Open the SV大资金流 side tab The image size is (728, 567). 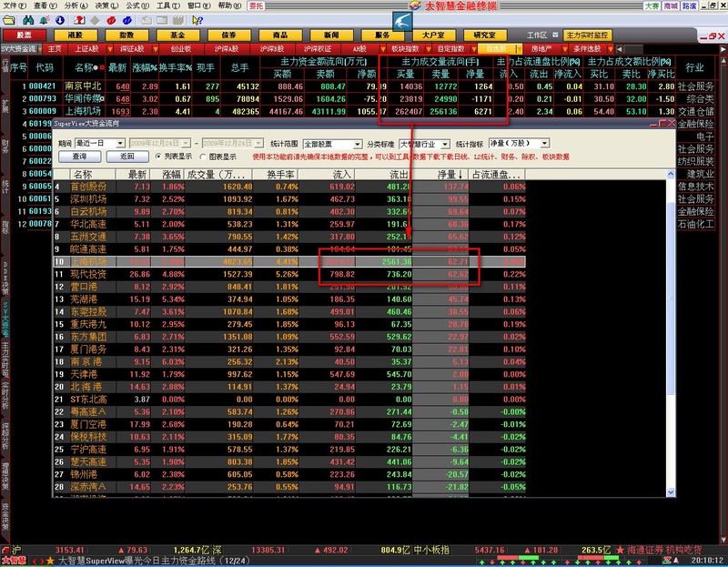coord(5,319)
